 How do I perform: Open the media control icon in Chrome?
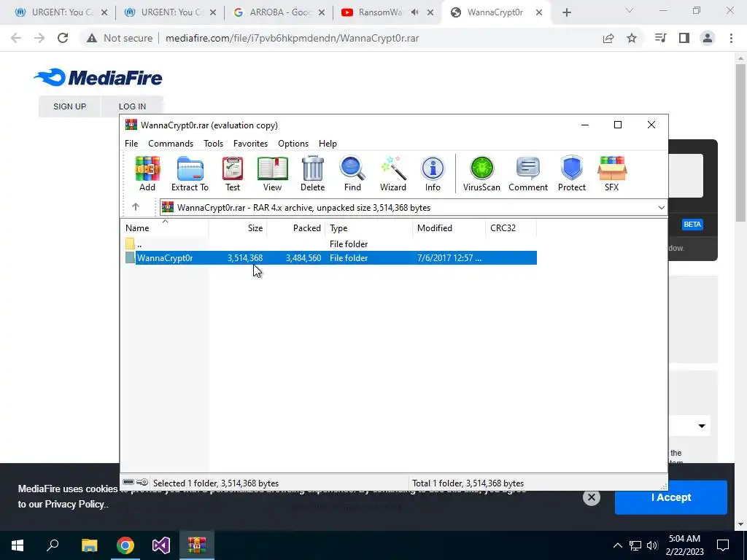point(660,38)
